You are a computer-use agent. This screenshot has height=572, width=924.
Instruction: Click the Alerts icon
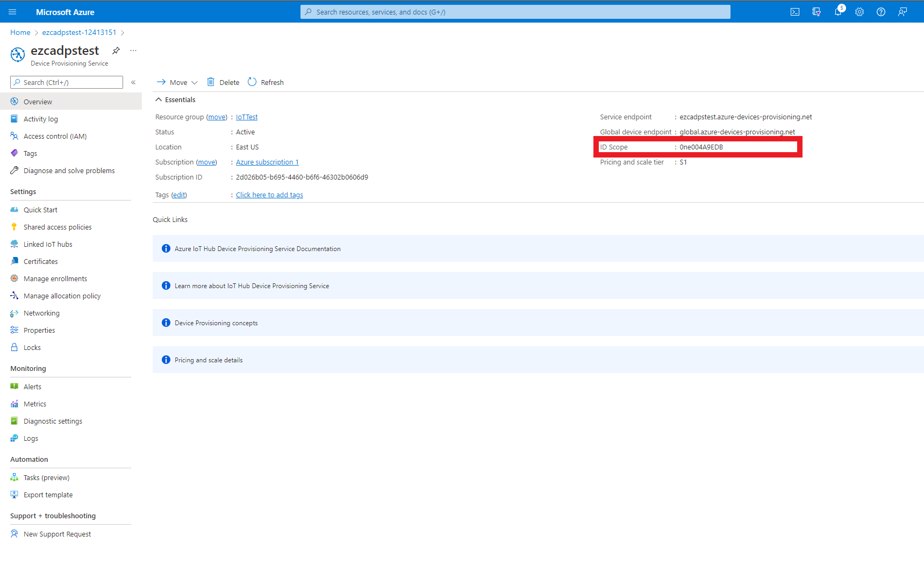[x=15, y=387]
